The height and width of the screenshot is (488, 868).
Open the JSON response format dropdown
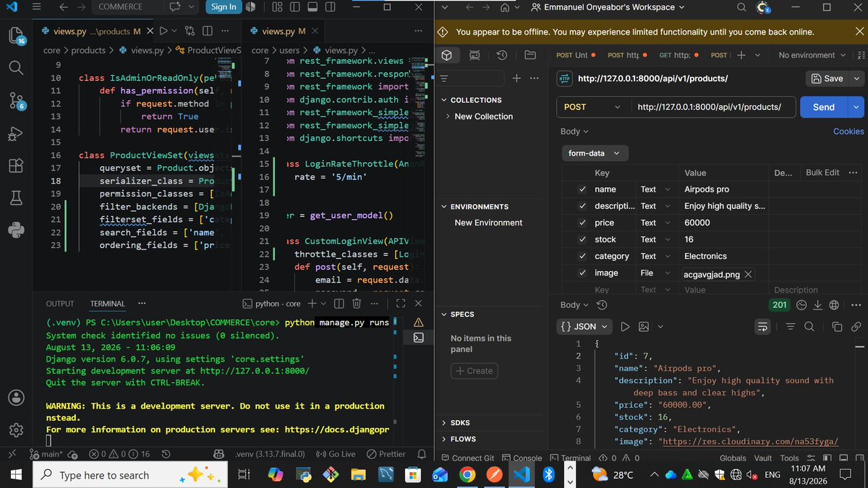pyautogui.click(x=584, y=327)
